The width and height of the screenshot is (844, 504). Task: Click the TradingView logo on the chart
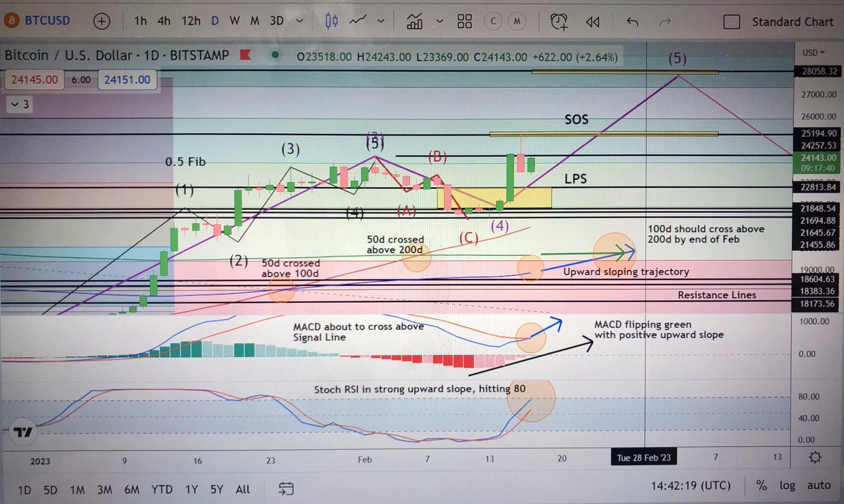tap(23, 432)
